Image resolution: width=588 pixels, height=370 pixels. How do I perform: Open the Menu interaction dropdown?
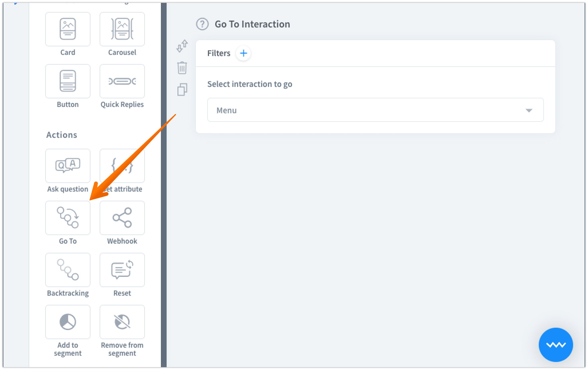point(375,110)
